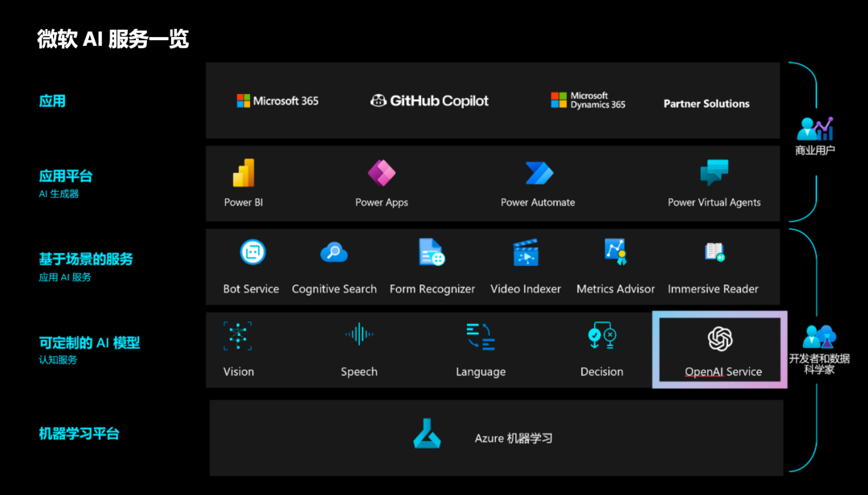Click the 'OpenAI Service' label
This screenshot has height=495, width=868.
point(723,372)
